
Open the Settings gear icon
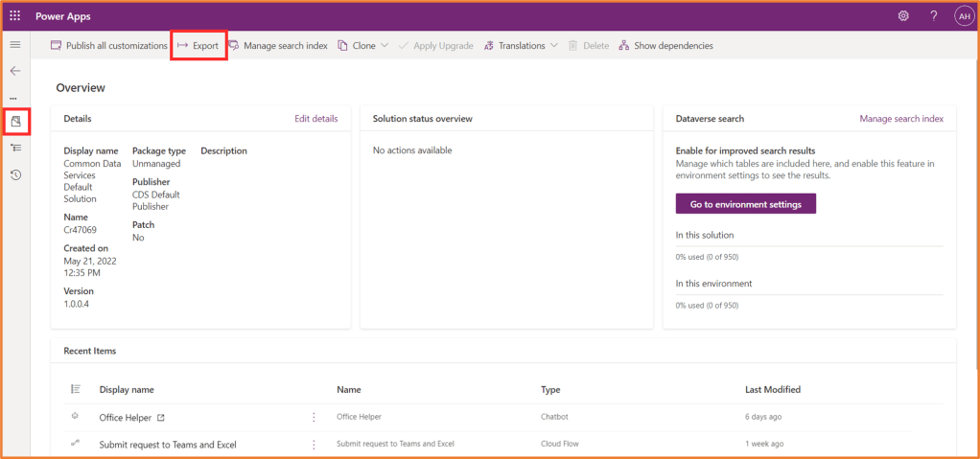[902, 16]
